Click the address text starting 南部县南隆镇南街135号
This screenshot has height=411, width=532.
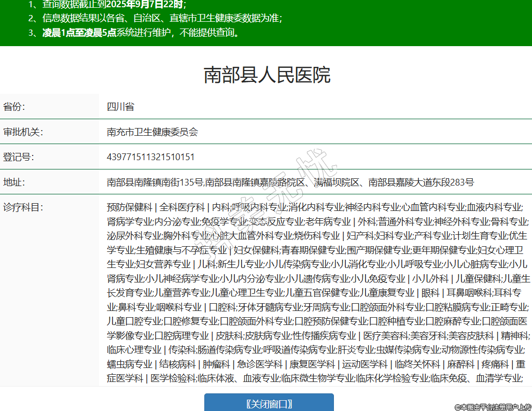click(290, 182)
